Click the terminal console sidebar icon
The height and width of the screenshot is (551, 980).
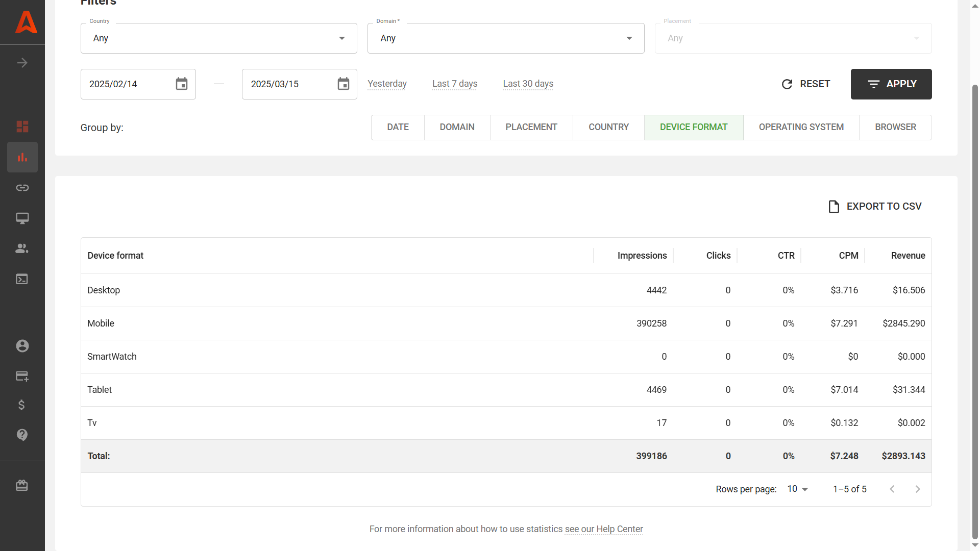click(22, 279)
